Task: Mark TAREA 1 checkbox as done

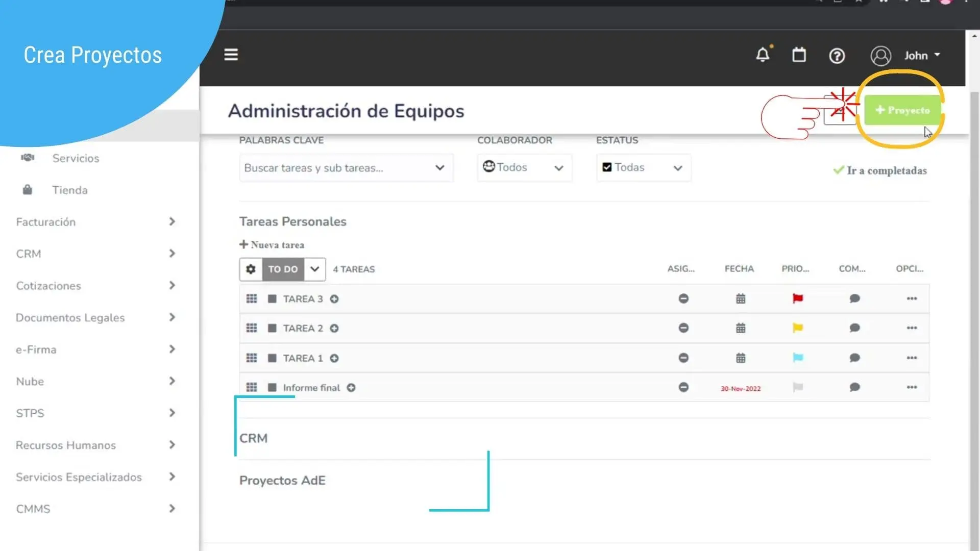Action: point(272,358)
